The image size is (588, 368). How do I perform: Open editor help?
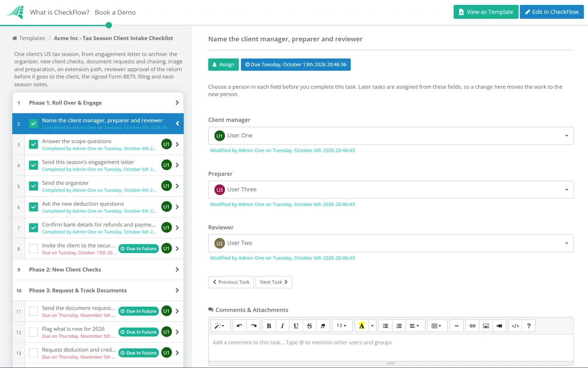click(529, 326)
